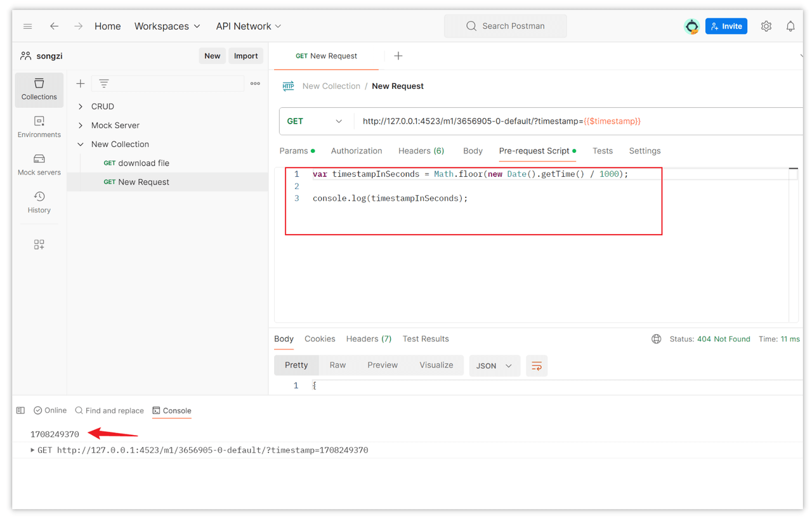Image resolution: width=812 pixels, height=520 pixels.
Task: Collapse the New Collection folder
Action: [81, 145]
